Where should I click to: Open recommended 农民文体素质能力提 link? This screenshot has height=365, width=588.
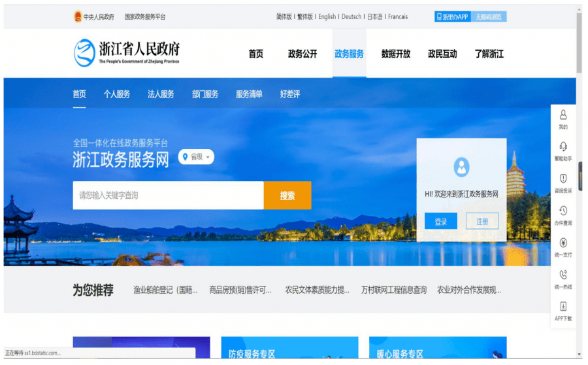tap(318, 290)
